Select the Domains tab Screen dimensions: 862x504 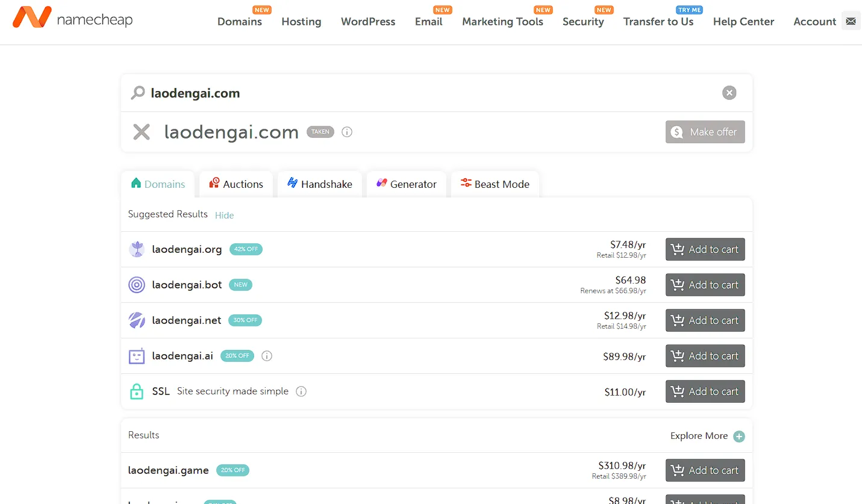[x=158, y=184]
